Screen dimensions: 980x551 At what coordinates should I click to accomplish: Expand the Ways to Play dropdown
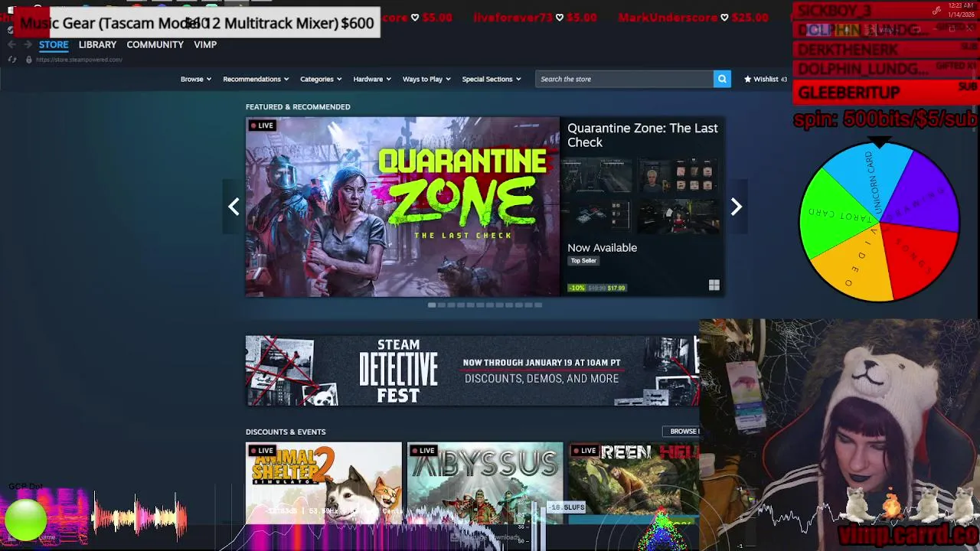426,79
